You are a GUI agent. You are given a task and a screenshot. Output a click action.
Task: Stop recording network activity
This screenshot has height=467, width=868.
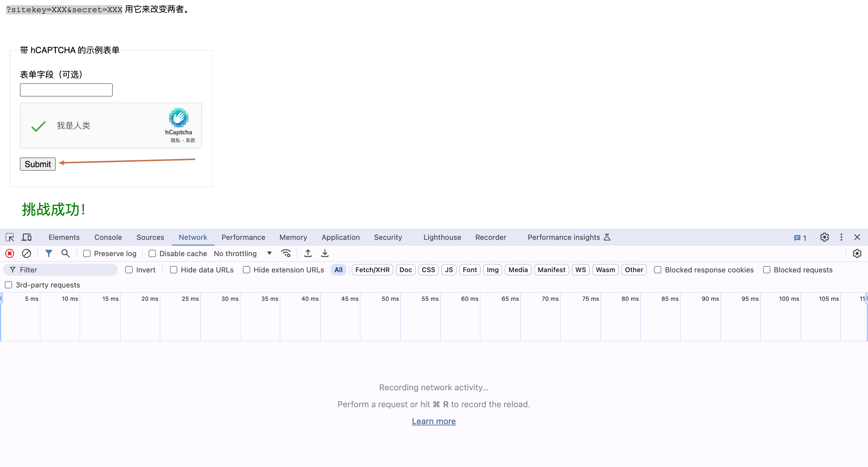coord(10,253)
